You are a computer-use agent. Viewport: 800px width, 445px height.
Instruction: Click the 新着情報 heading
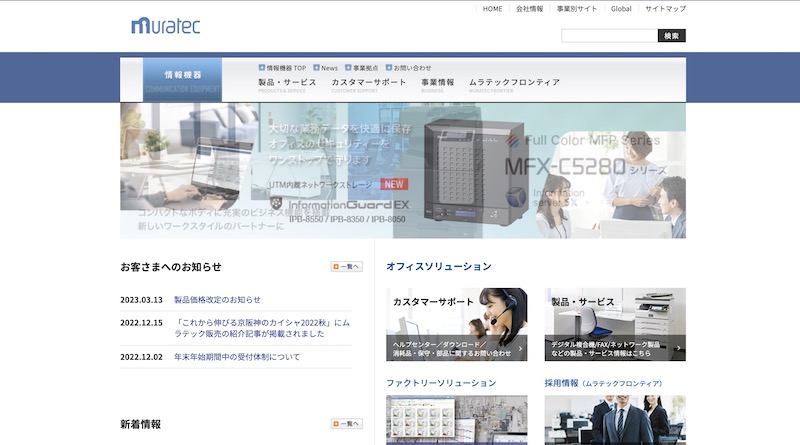[140, 424]
